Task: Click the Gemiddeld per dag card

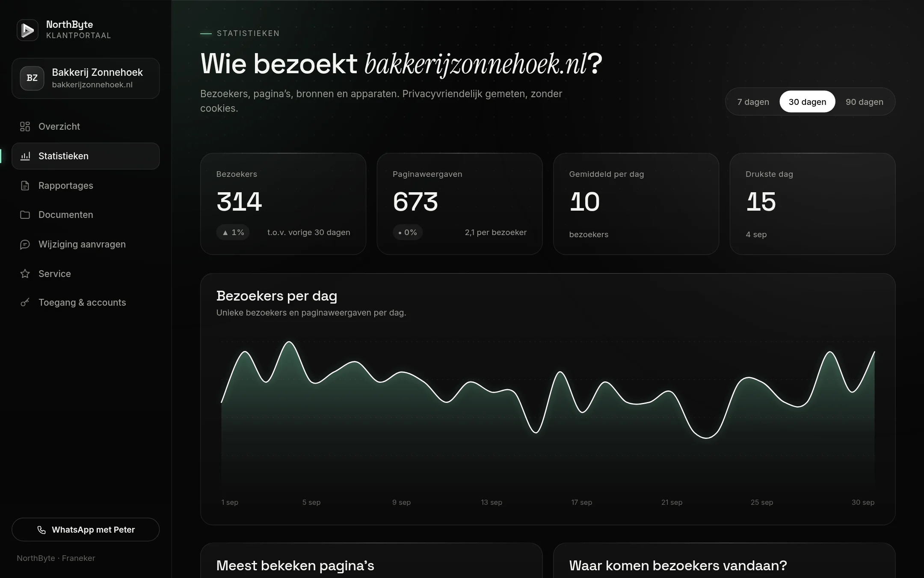Action: tap(636, 204)
